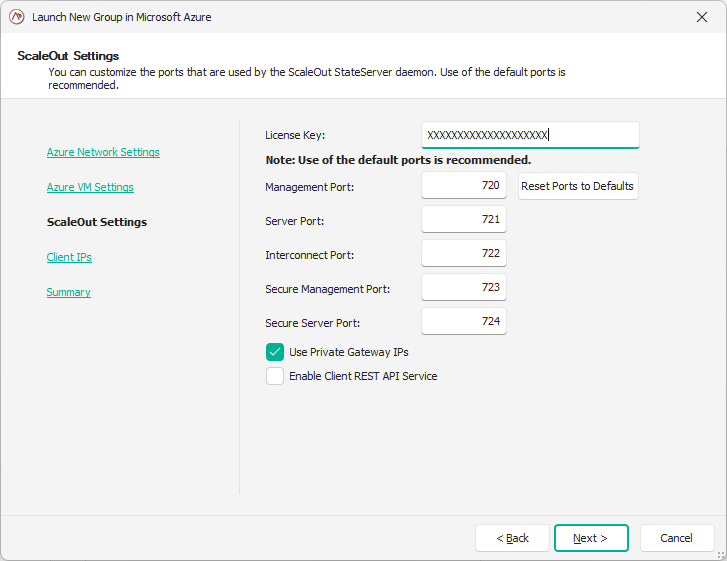Edit the Interconnect Port value 722
This screenshot has height=561, width=727.
[464, 253]
